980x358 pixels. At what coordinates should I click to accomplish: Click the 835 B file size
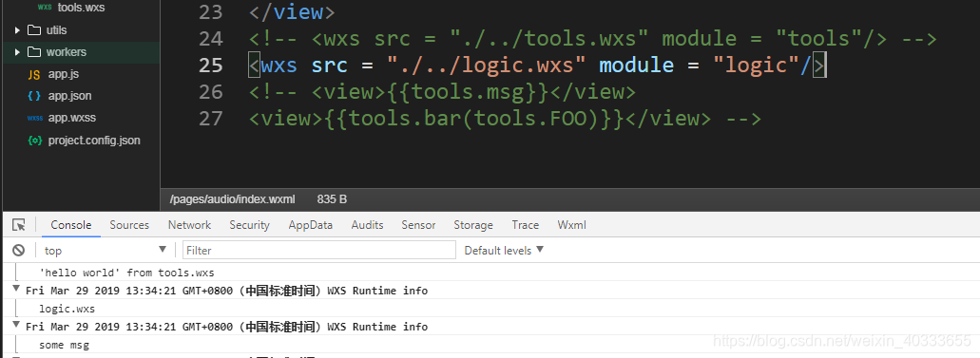pyautogui.click(x=332, y=200)
